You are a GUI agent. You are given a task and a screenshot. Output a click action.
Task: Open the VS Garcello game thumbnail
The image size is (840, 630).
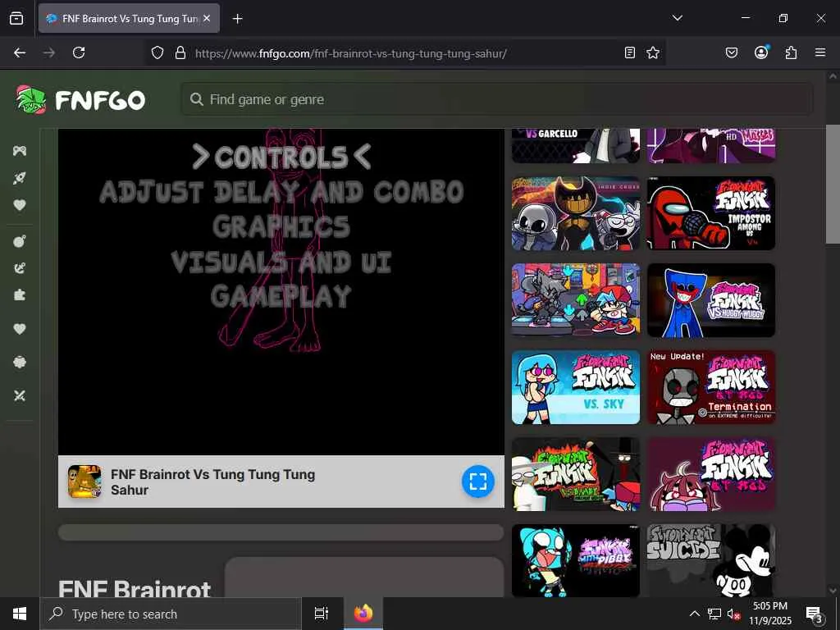click(576, 145)
